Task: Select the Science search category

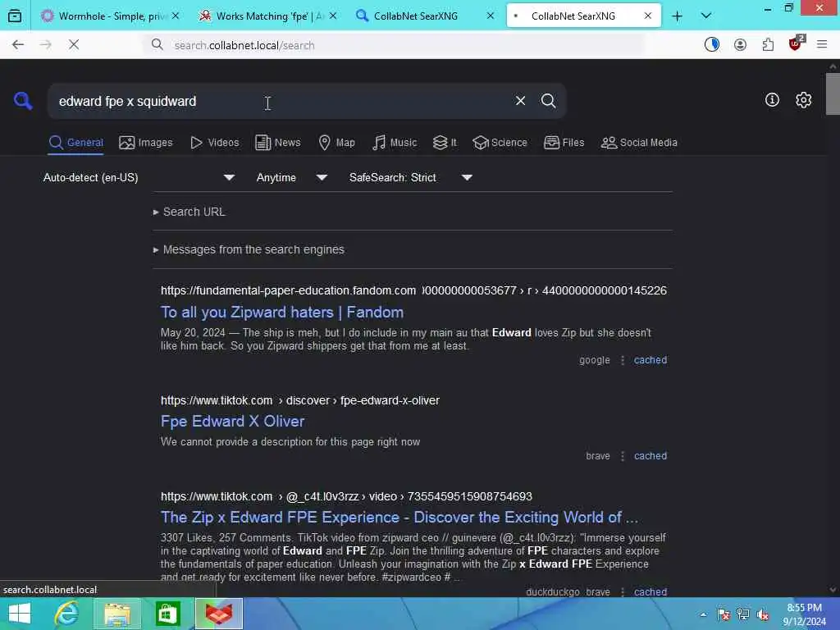Action: (x=500, y=143)
